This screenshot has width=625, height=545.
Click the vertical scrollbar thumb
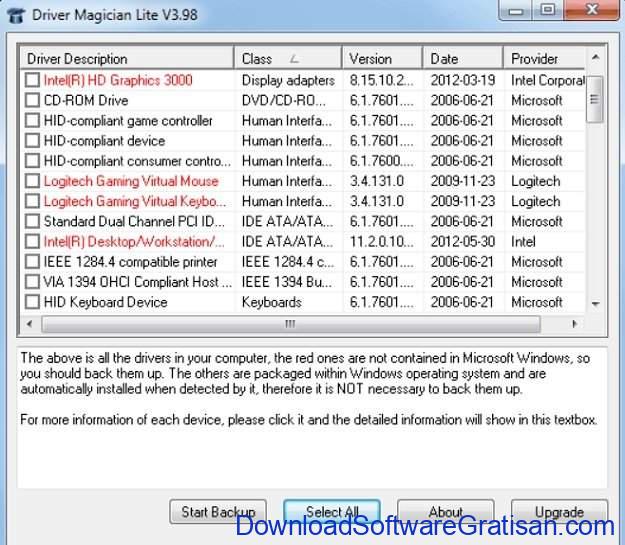coord(594,100)
